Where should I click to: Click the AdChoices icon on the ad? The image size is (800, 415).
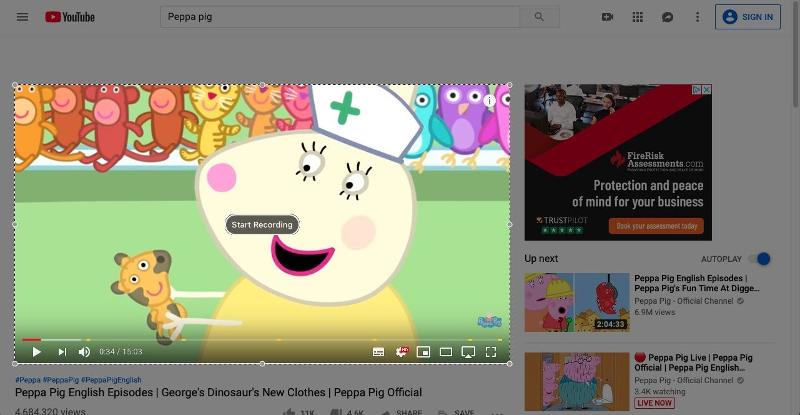[x=697, y=90]
